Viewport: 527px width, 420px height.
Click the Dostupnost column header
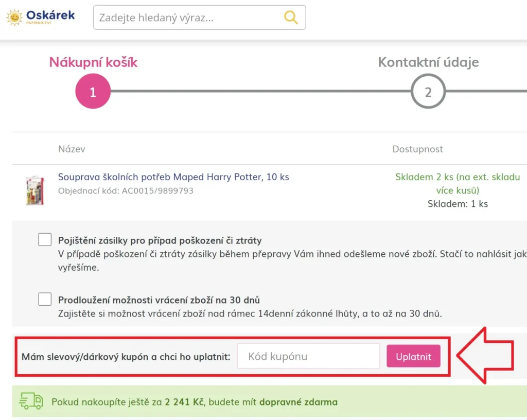click(417, 149)
